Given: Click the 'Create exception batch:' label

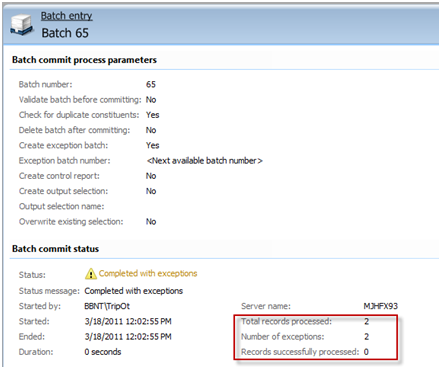Looking at the screenshot, I should click(x=63, y=146).
